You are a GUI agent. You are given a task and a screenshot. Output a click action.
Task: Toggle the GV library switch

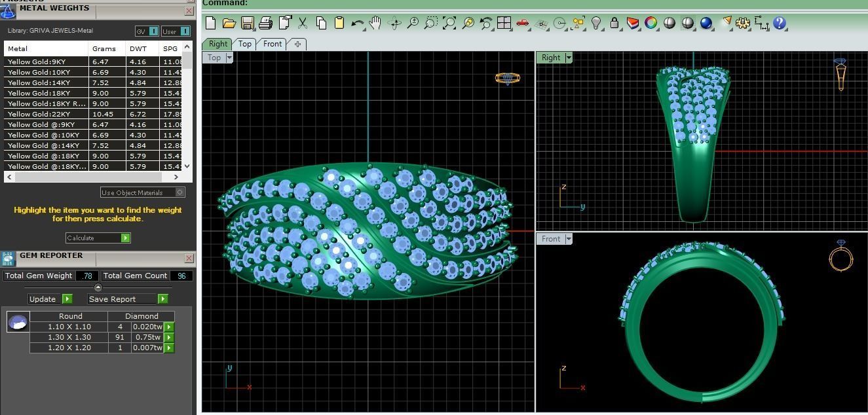click(147, 31)
